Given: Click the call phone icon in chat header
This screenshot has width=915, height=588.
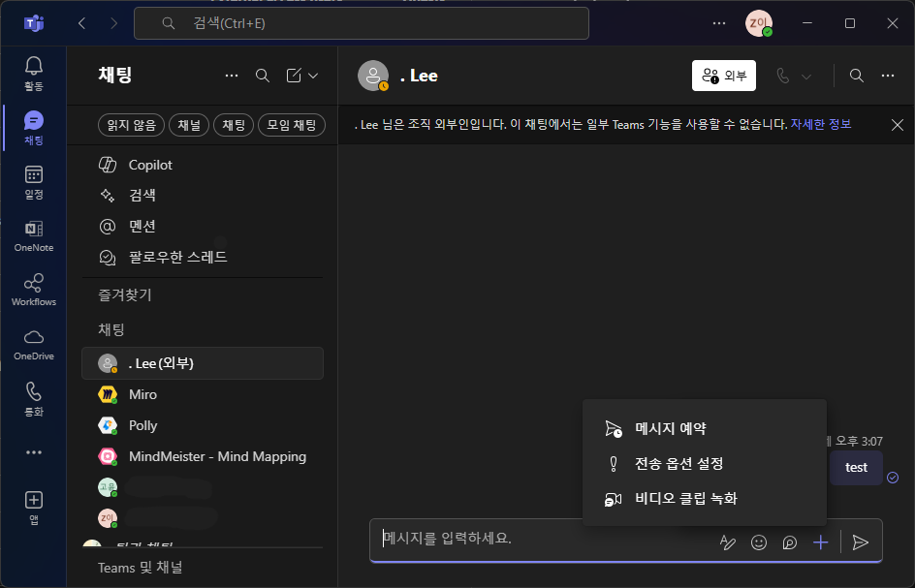Looking at the screenshot, I should 783,76.
